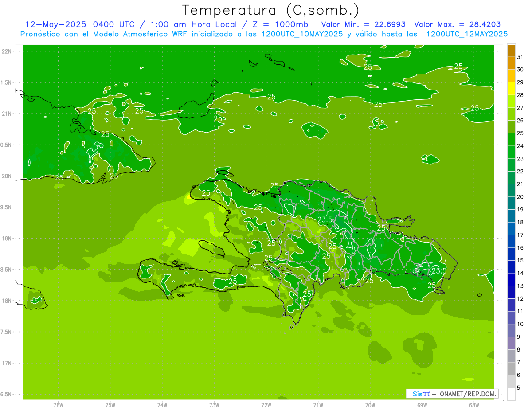The width and height of the screenshot is (532, 411).
Task: Click the '6.5N' latitude axis label
Action: pyautogui.click(x=6, y=394)
